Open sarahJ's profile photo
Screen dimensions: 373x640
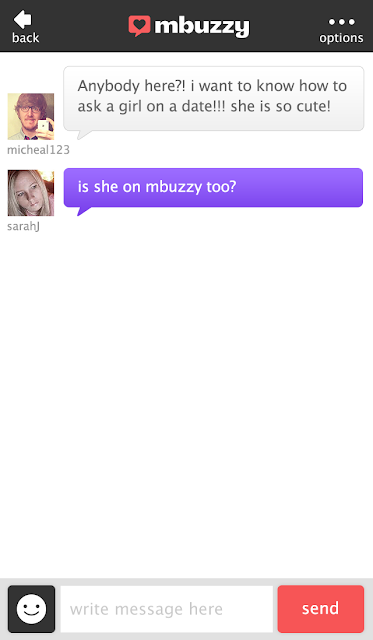pyautogui.click(x=31, y=193)
